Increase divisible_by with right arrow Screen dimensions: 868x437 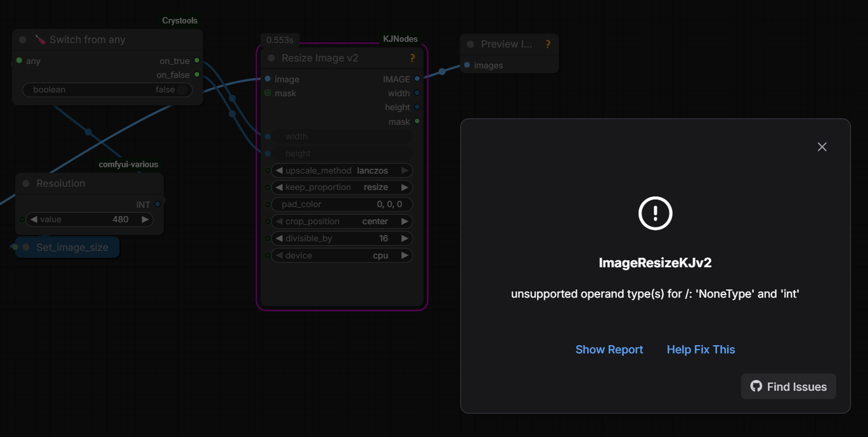pos(405,239)
